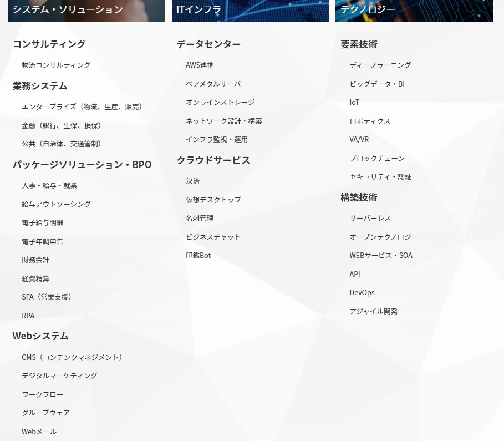The image size is (504, 441).
Task: Open CMS(コンテンツマネジメント) link
Action: click(72, 357)
